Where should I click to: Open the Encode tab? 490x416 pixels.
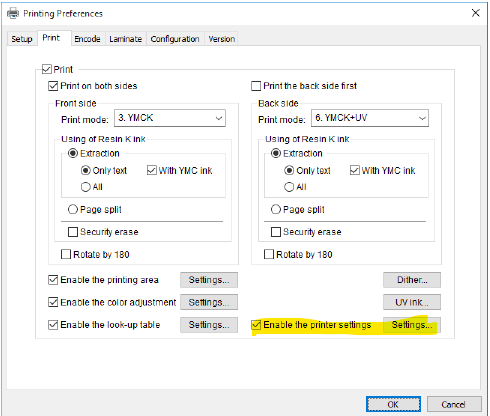click(87, 39)
